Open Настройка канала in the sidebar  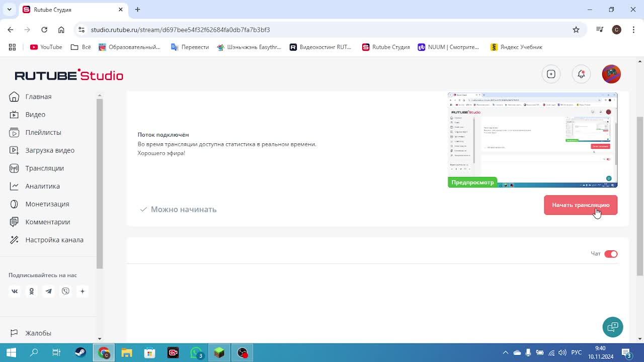click(x=54, y=240)
